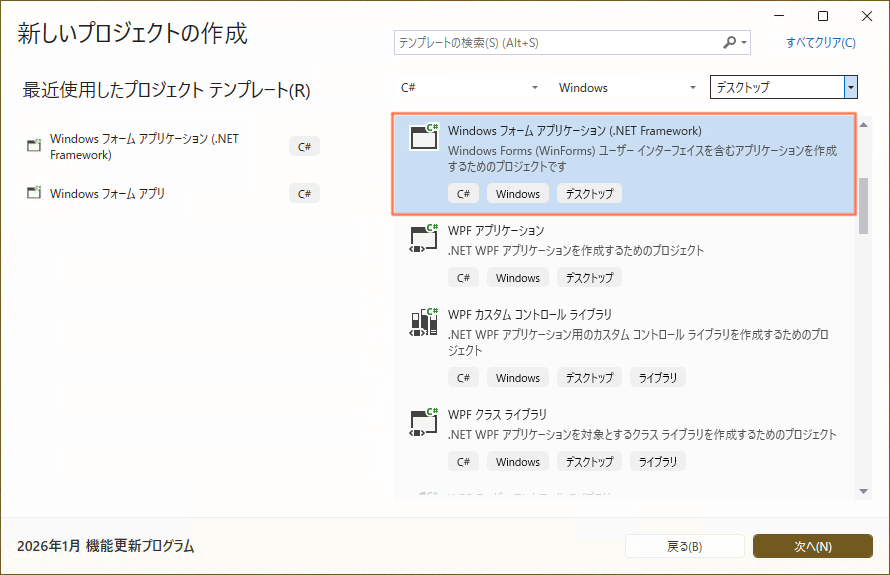Select WPF カスタム コントロール ライブラリ title
Screen dimensions: 890x575
coord(530,314)
